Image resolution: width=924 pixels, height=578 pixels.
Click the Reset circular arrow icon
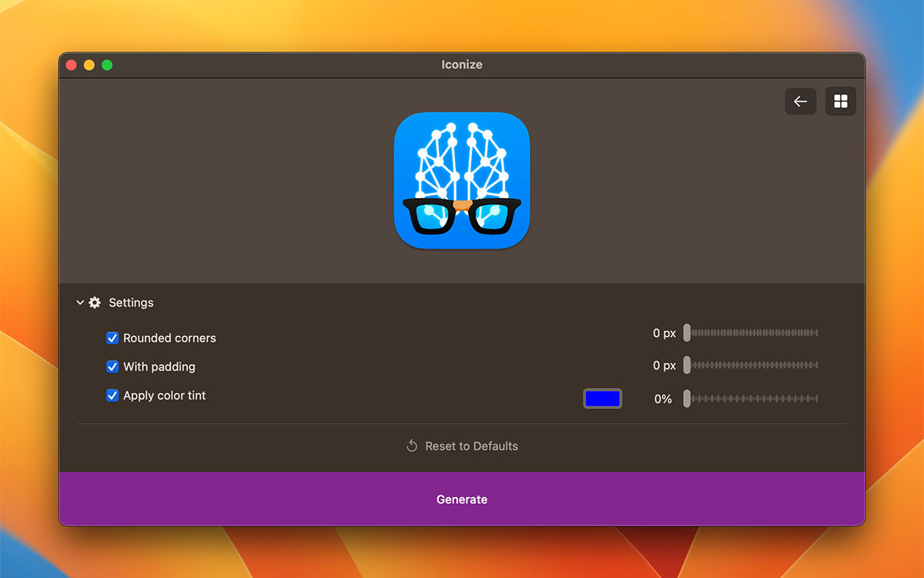412,446
